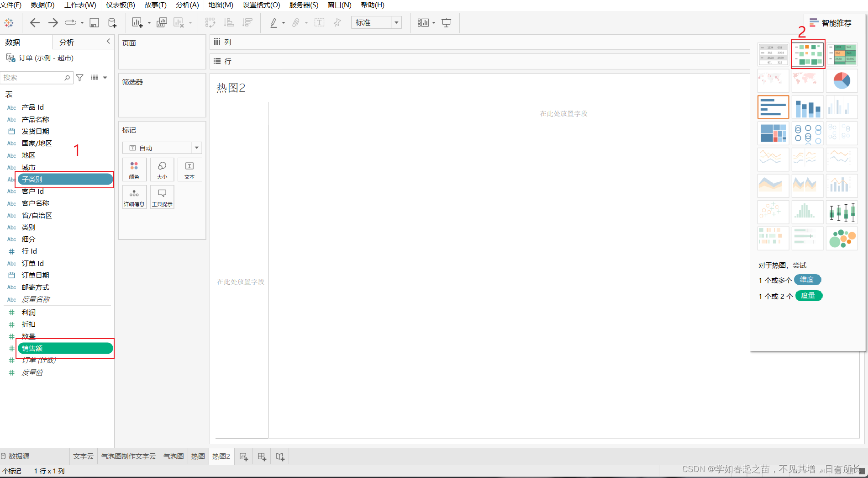Click the new story tab icon
The width and height of the screenshot is (868, 478).
click(x=280, y=457)
